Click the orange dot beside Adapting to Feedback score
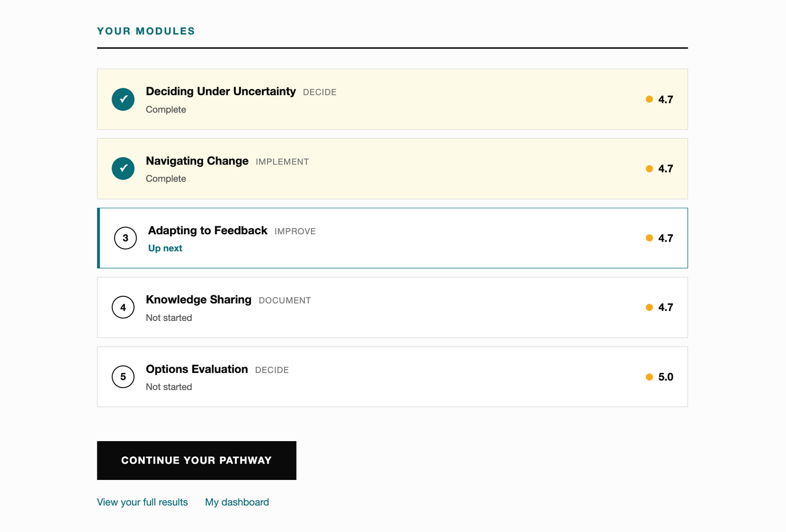Viewport: 786px width, 532px height. (x=649, y=238)
